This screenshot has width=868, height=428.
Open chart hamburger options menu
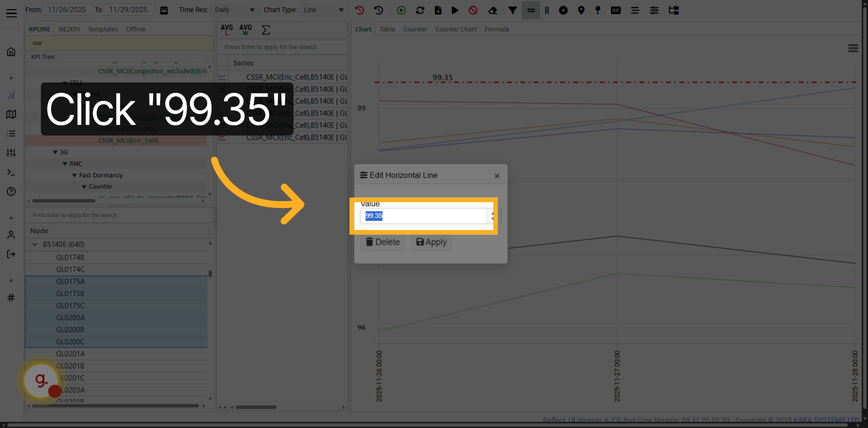[853, 48]
